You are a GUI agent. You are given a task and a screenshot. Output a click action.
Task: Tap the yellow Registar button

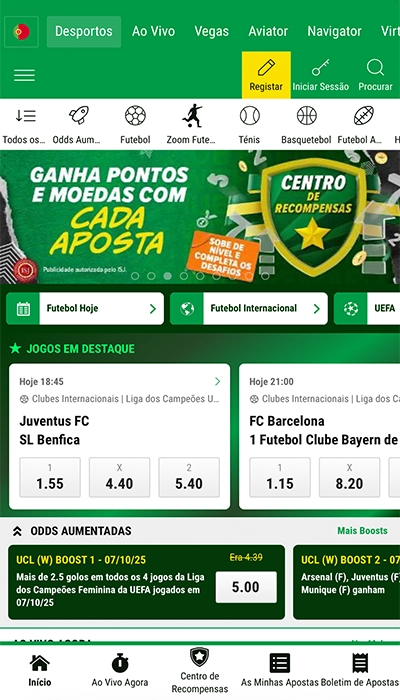point(266,75)
